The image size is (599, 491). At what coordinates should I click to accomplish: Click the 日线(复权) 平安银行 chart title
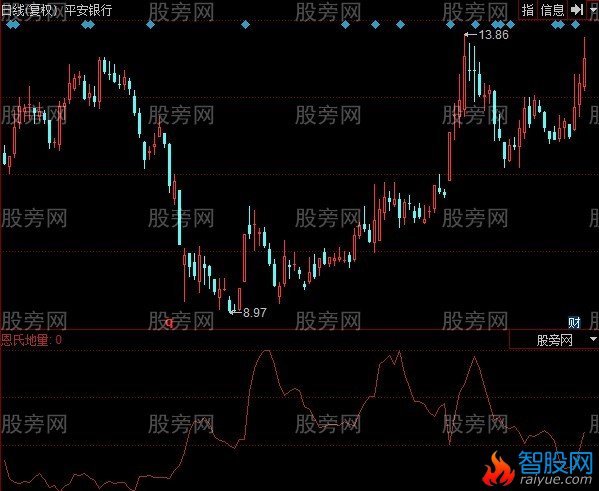tap(57, 10)
